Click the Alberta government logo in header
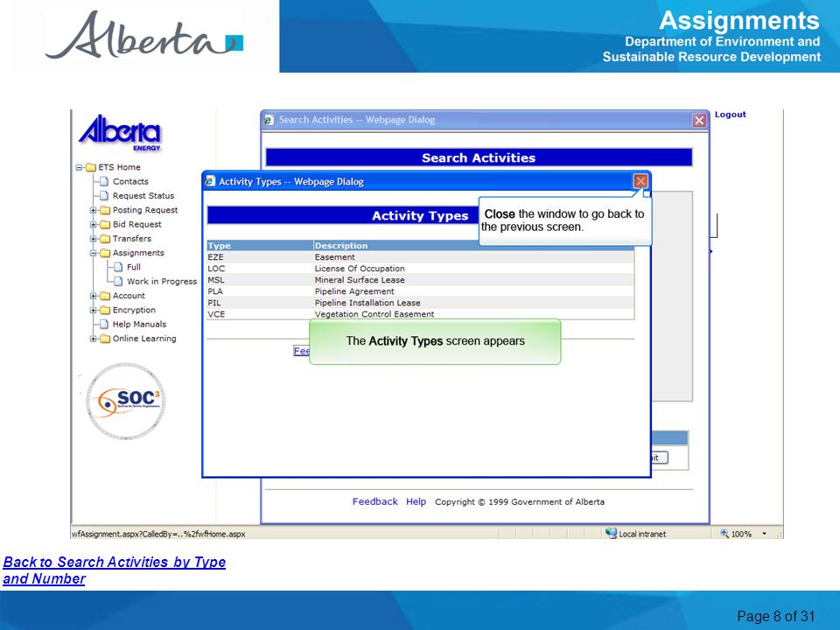The image size is (840, 630). 144,35
